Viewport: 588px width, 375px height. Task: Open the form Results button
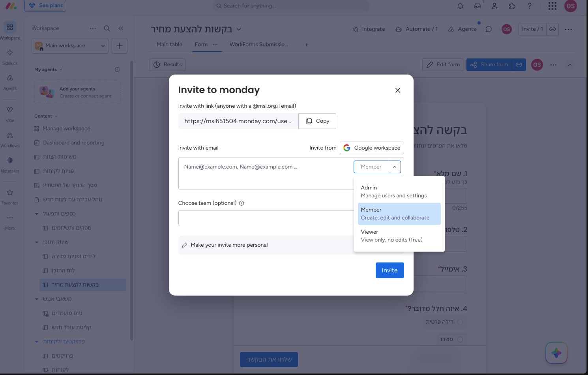pos(167,65)
